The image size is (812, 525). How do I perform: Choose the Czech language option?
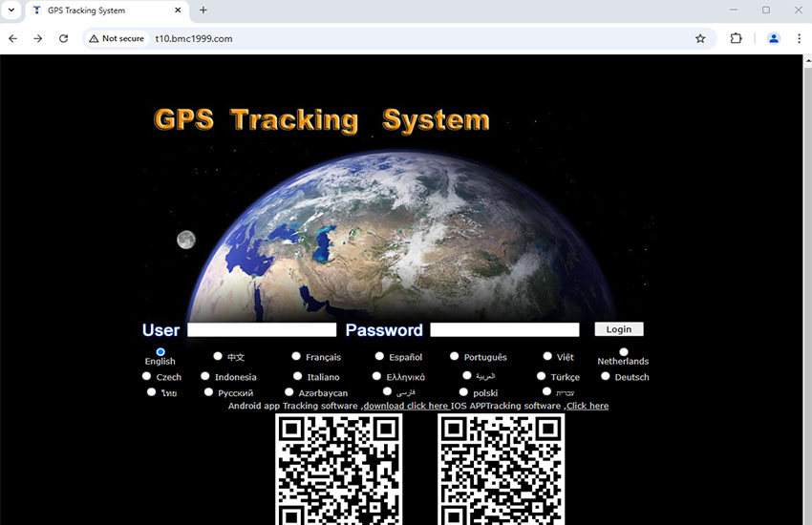(x=146, y=376)
